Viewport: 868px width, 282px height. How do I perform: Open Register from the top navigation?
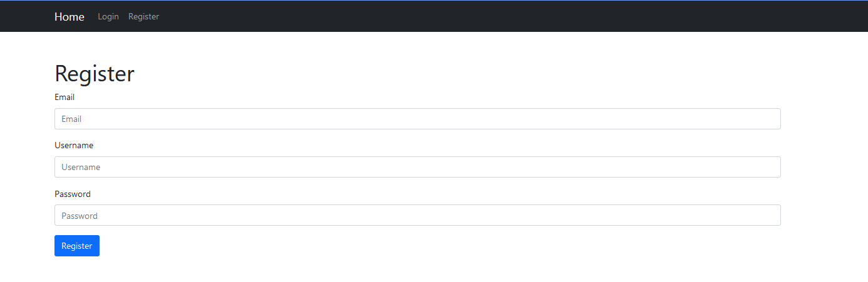click(x=143, y=17)
